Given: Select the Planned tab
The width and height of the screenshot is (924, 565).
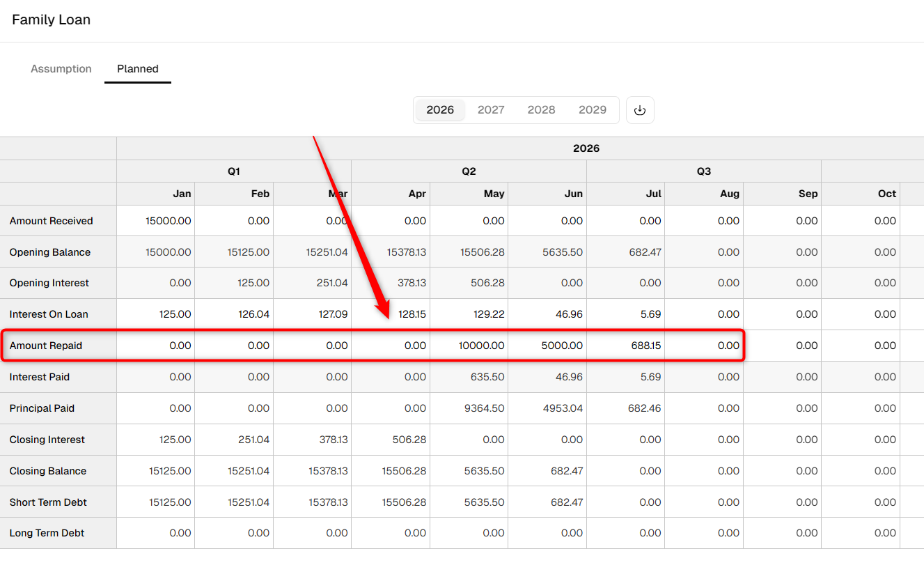Looking at the screenshot, I should (x=138, y=69).
